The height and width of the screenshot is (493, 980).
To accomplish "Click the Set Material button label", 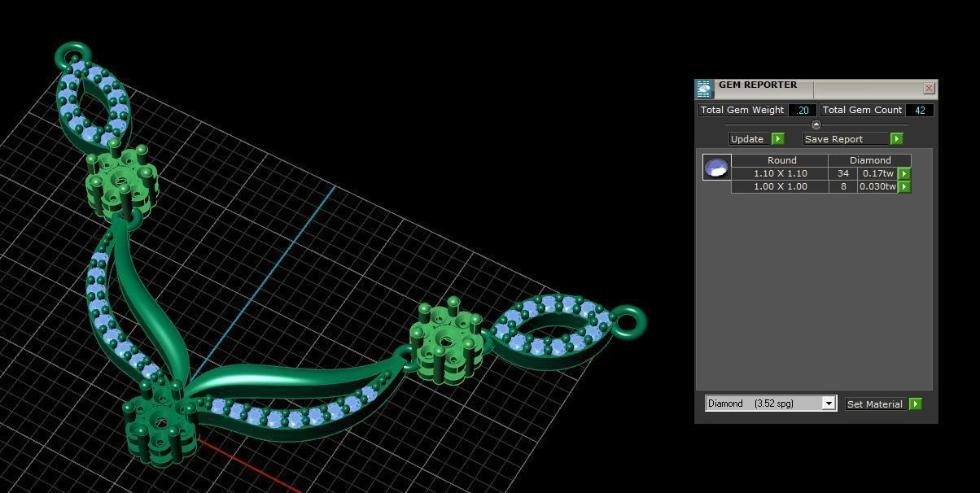I will pos(875,404).
